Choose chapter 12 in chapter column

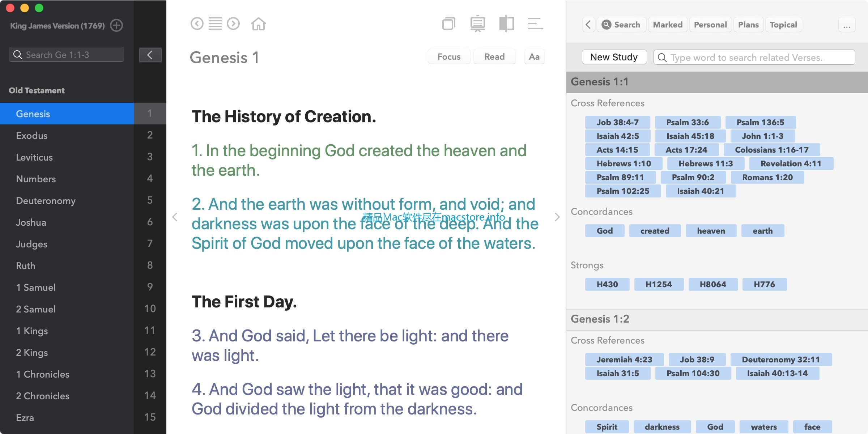150,352
